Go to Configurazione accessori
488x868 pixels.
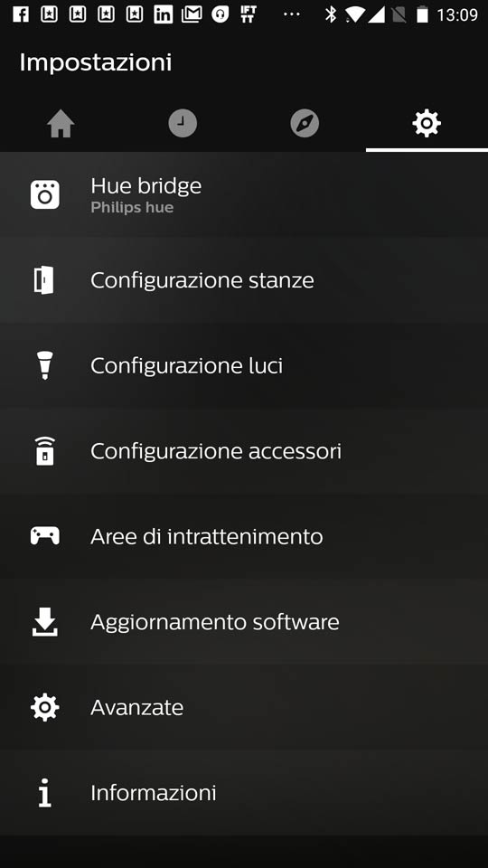244,450
